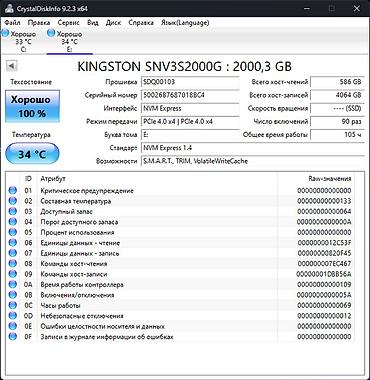
Task: Click the rotation speed value ---- (SSD)
Action: 337,108
